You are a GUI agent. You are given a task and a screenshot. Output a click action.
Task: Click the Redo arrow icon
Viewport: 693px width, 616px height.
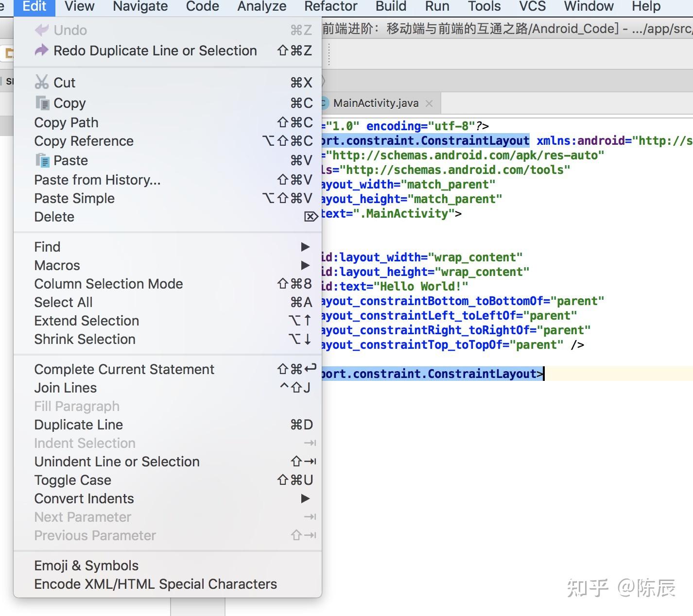pos(42,50)
